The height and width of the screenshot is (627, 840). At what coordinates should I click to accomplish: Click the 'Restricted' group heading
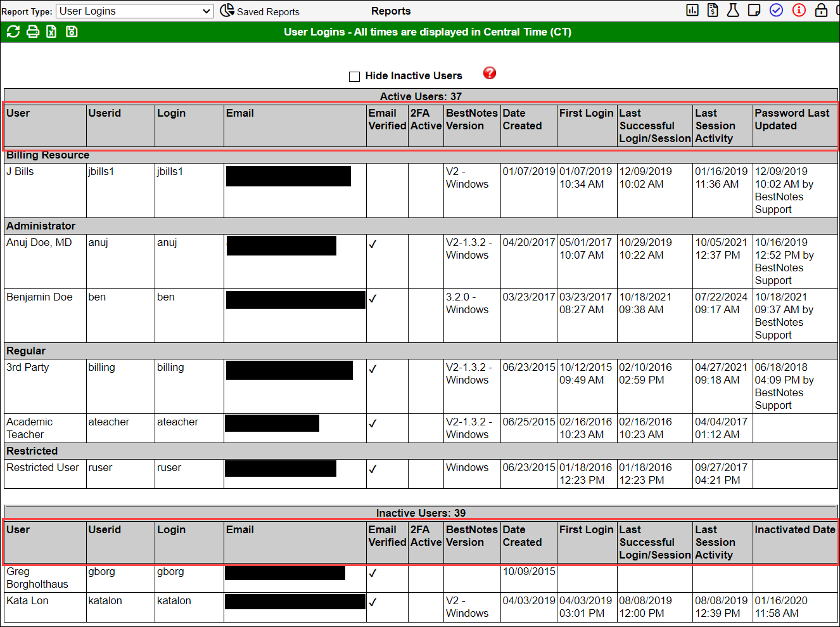click(x=32, y=451)
